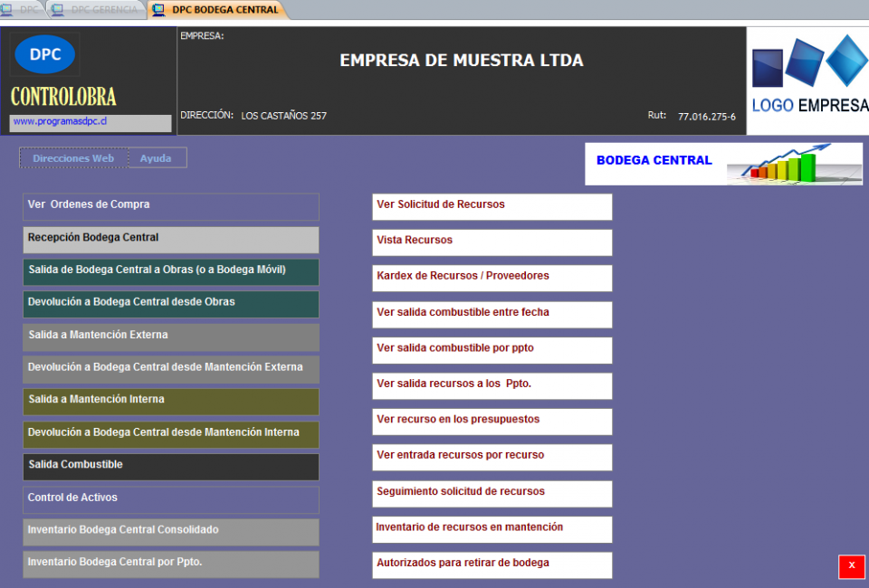Open Kardex de Recursos / Proveedores

(x=492, y=278)
